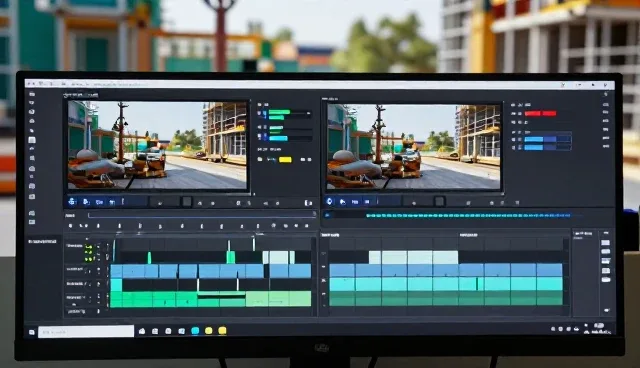Select the bright green block starting left timeline's third track

point(116,285)
